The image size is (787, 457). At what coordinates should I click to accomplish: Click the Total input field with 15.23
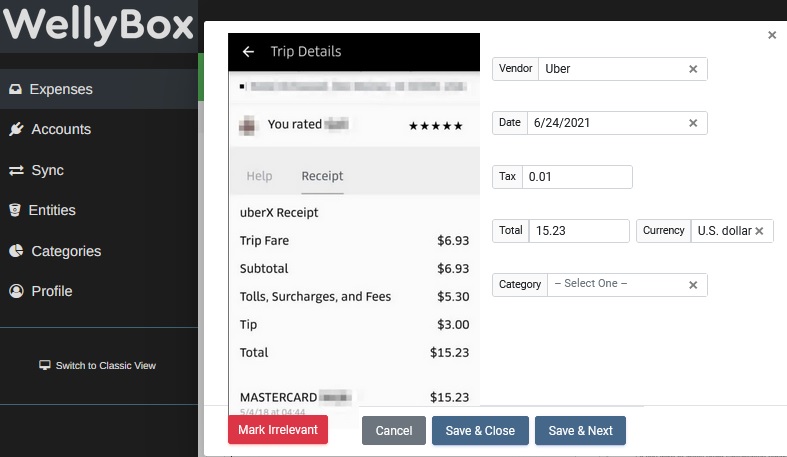pos(579,231)
